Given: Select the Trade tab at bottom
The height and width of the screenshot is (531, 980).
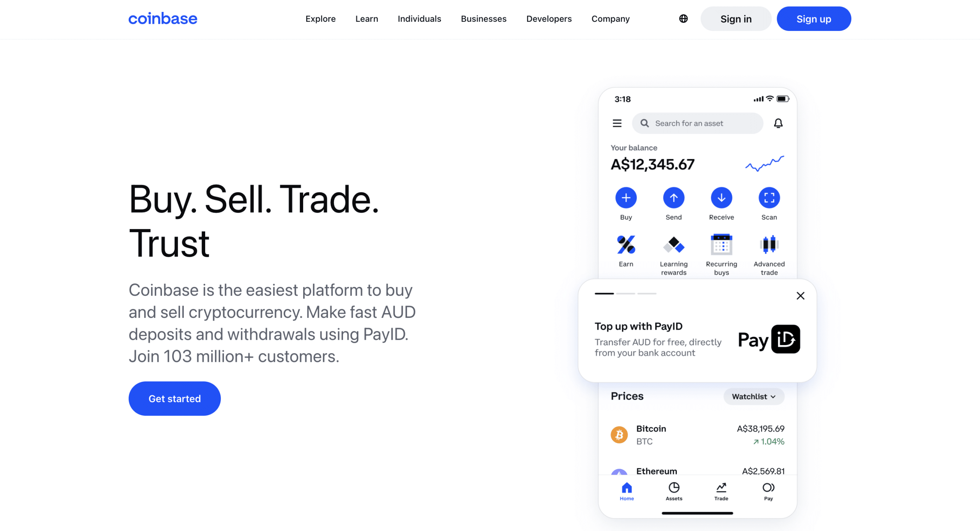Looking at the screenshot, I should point(720,490).
